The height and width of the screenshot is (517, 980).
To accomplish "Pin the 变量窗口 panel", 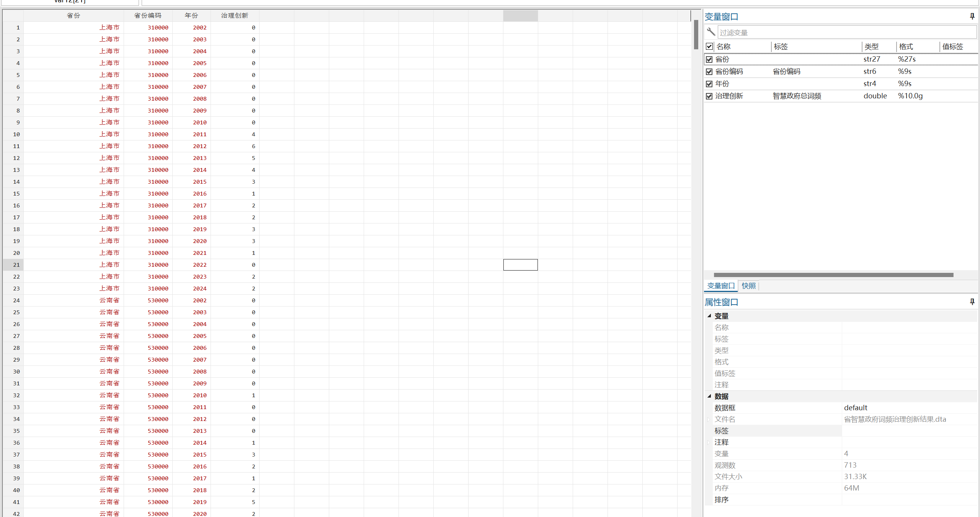I will pos(972,16).
